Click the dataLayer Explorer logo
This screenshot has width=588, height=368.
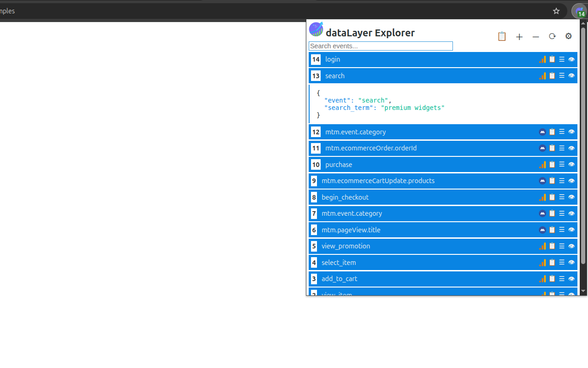coord(316,29)
